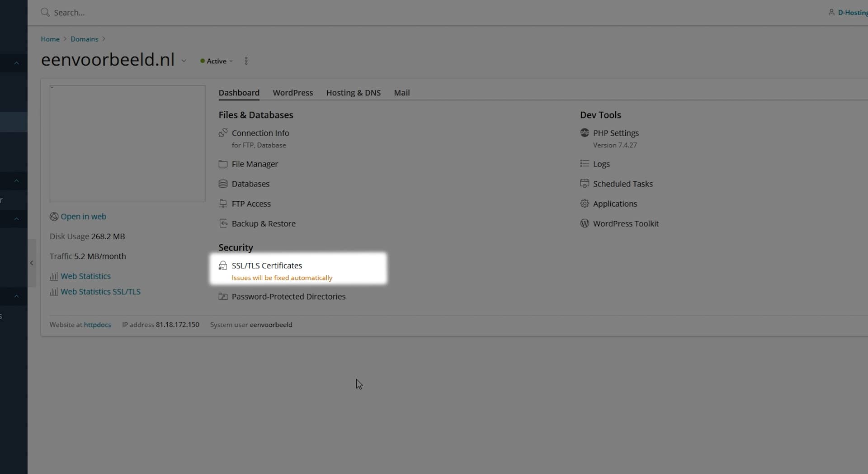Image resolution: width=868 pixels, height=474 pixels.
Task: Open the Active status dropdown
Action: [217, 61]
